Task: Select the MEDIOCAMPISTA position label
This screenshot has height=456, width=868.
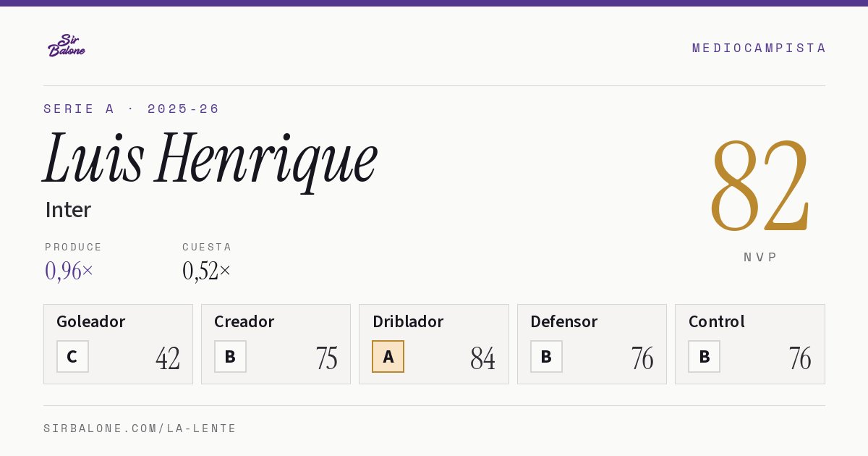Action: tap(759, 48)
